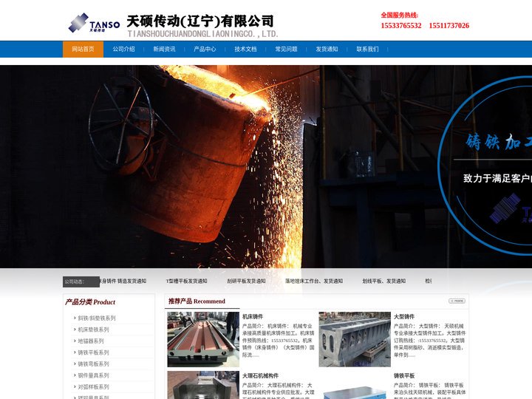Click the MORE button in 推荐产品
Image resolution: width=532 pixels, height=399 pixels.
coord(457,301)
